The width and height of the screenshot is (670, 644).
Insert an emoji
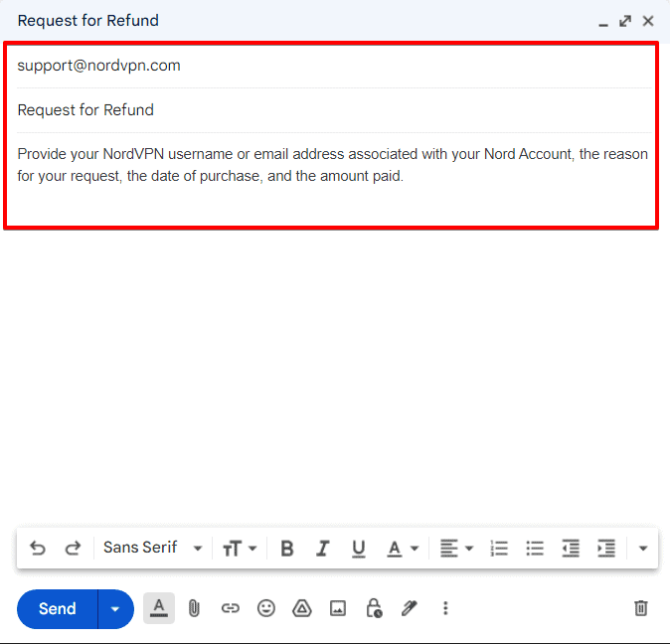click(x=266, y=608)
